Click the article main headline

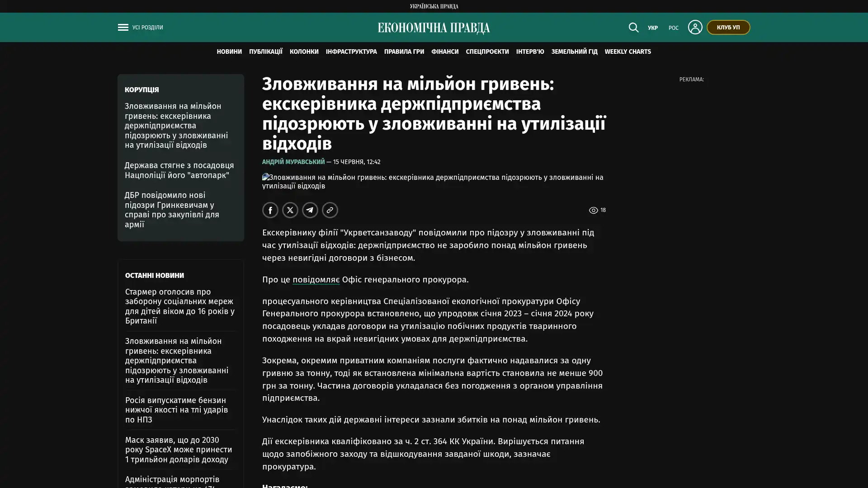point(434,114)
